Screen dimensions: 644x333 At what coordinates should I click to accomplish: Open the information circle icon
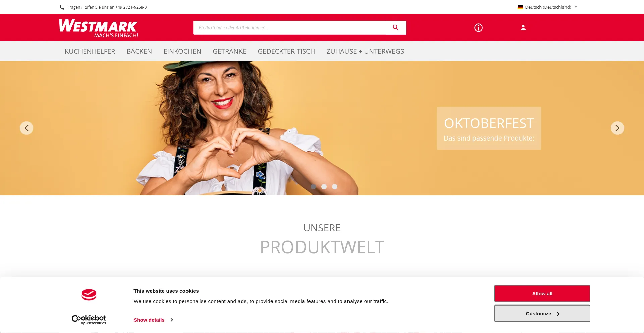(478, 27)
